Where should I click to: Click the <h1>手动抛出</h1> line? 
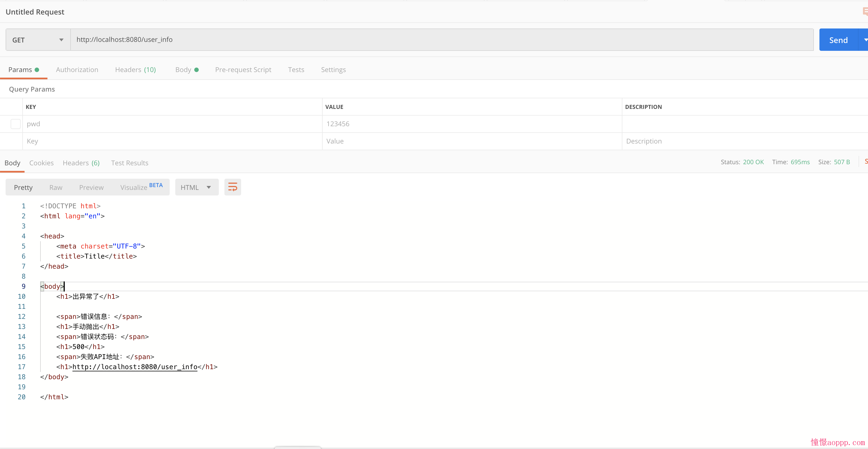(88, 327)
